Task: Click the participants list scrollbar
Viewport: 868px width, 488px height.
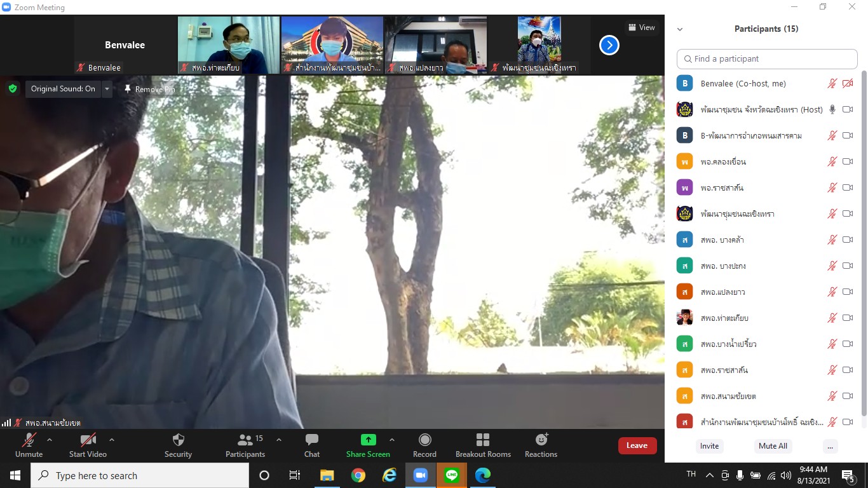Action: tap(863, 241)
